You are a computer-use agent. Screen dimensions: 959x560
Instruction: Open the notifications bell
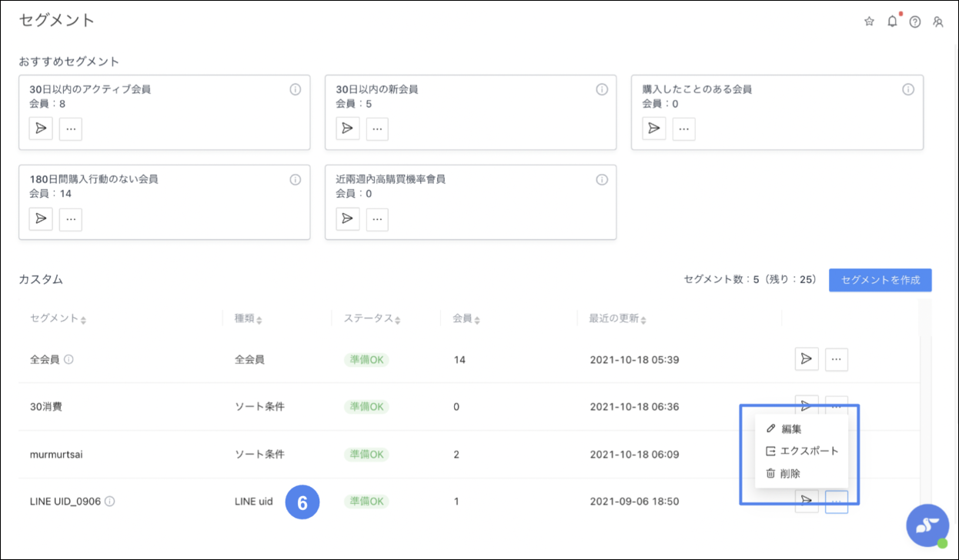tap(892, 22)
